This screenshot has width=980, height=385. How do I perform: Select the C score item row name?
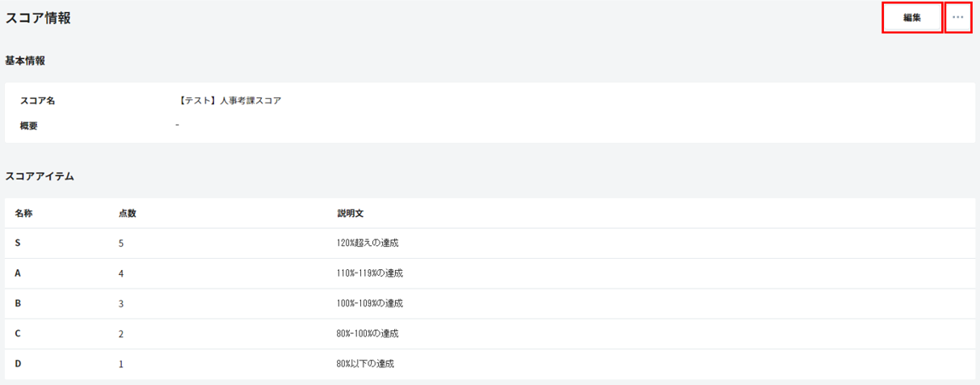(18, 333)
